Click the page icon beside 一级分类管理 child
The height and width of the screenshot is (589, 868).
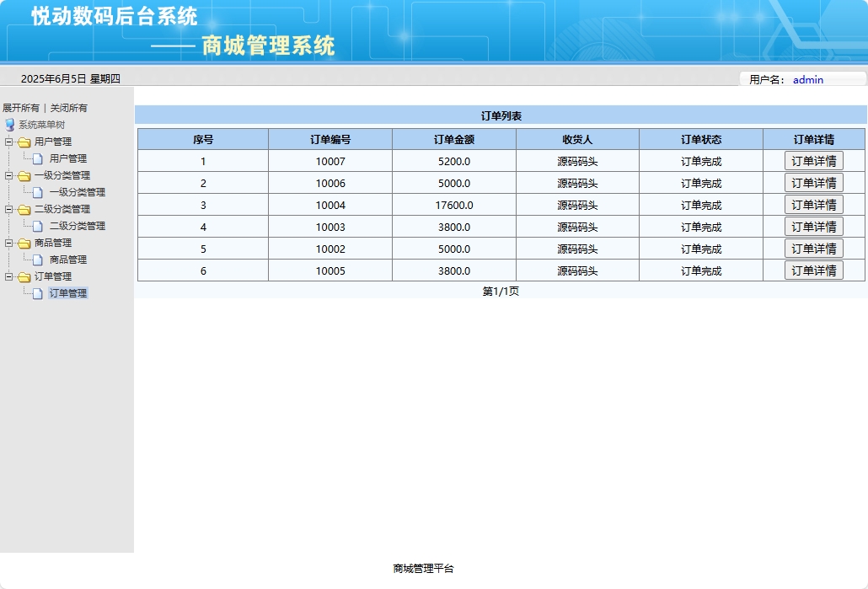click(38, 193)
